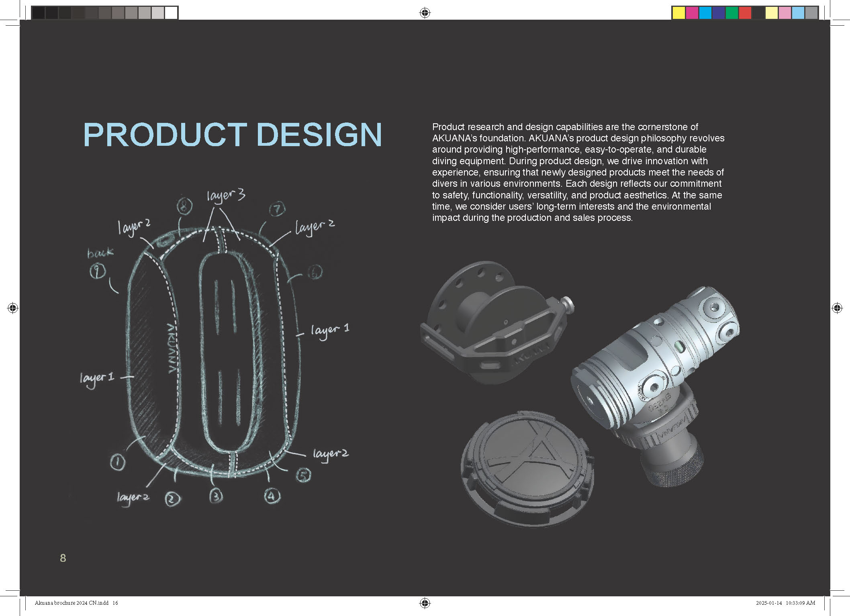
Task: Select the yellow color bar swatch
Action: 678,13
